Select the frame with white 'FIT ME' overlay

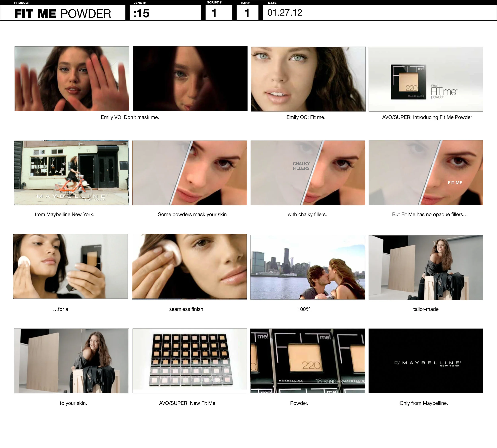click(x=426, y=173)
